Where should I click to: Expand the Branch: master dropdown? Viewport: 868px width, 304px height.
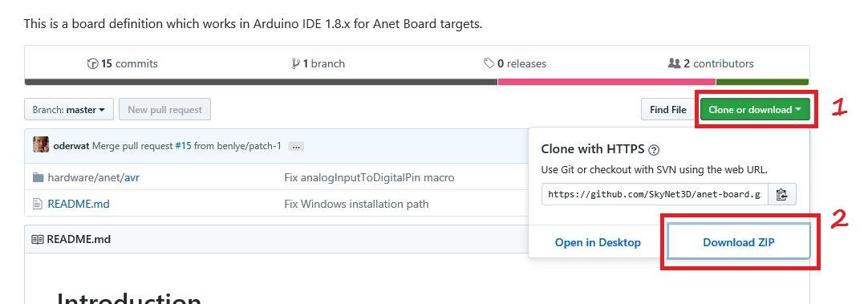69,110
